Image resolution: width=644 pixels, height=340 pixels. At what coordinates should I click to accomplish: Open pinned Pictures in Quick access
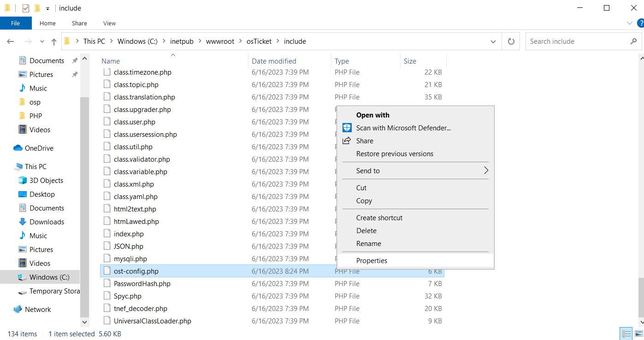[41, 75]
